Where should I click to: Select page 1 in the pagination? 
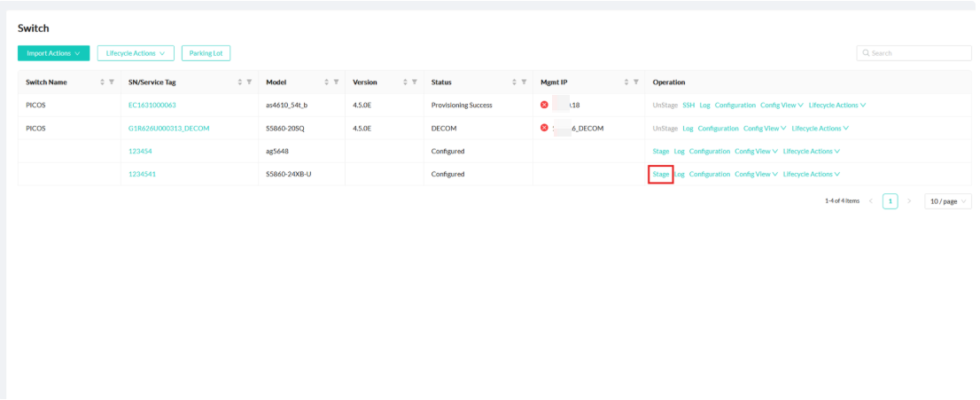pyautogui.click(x=890, y=201)
